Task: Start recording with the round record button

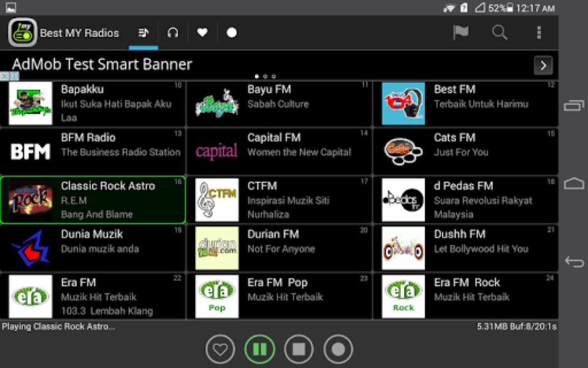Action: pyautogui.click(x=338, y=349)
